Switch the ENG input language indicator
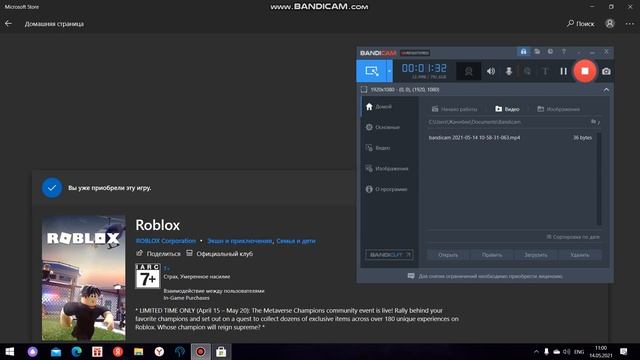 [x=579, y=351]
